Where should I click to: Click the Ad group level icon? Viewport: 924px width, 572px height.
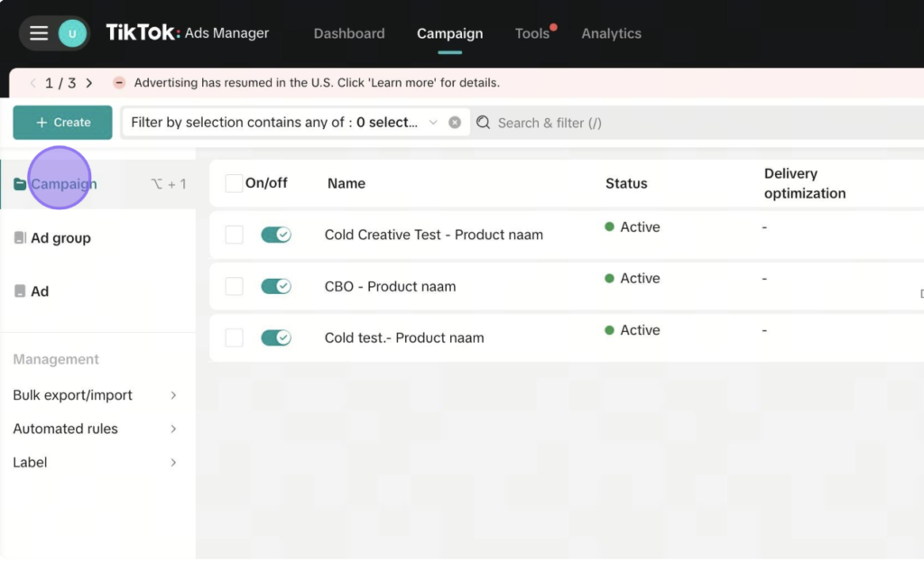coord(20,237)
